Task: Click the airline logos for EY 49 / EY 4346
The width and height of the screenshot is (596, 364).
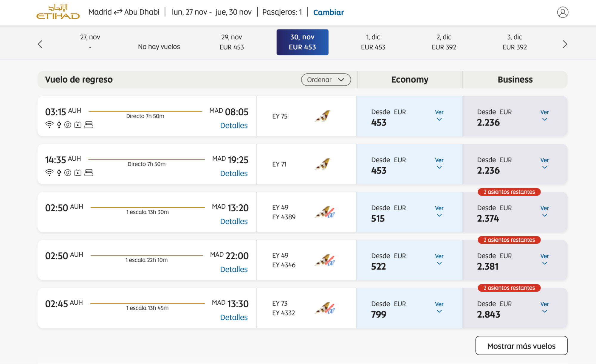Action: click(x=325, y=260)
